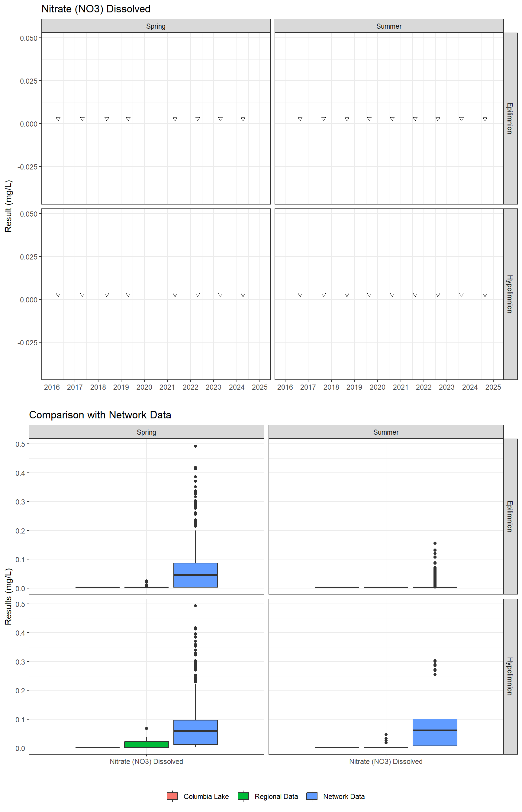This screenshot has width=522, height=812.
Task: Click the last triangle marker in Summer Hypolimnion panel
Action: point(485,295)
